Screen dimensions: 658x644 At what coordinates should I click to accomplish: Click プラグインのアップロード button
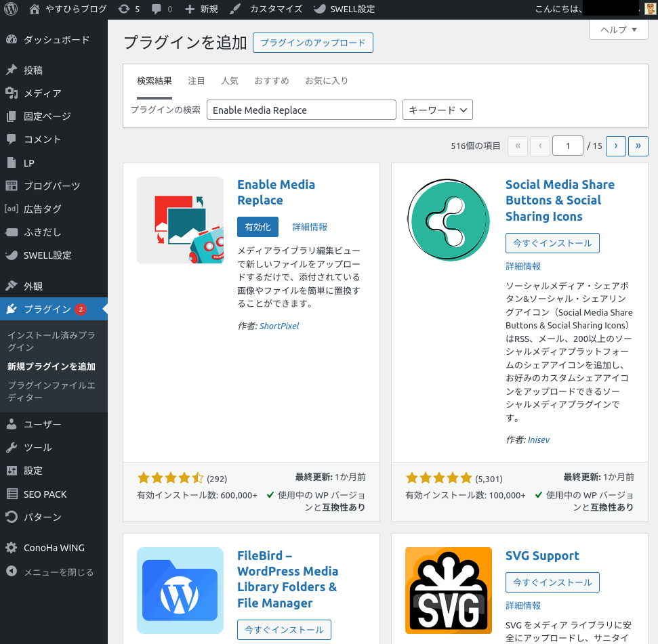pyautogui.click(x=312, y=43)
